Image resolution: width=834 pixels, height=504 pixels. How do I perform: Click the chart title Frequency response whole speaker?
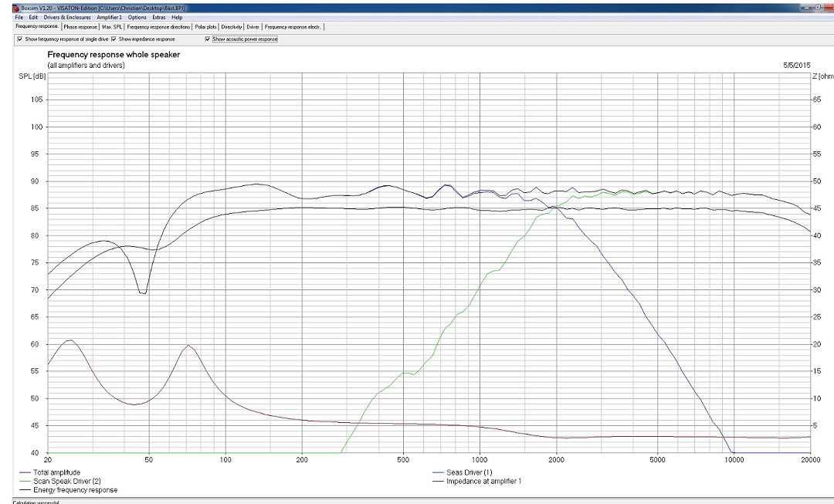tap(114, 55)
